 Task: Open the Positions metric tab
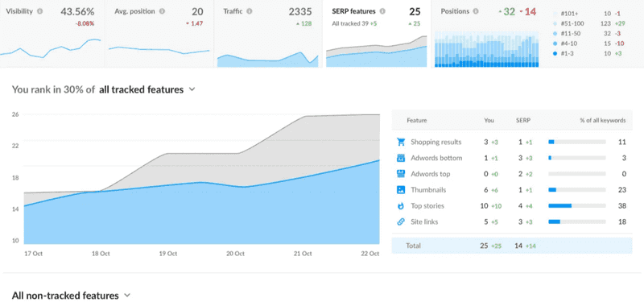pyautogui.click(x=538, y=34)
